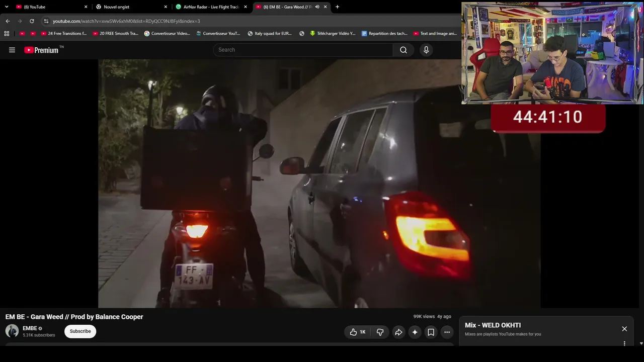The image size is (644, 362).
Task: Close the first (6) YouTube tab
Action: 86,7
